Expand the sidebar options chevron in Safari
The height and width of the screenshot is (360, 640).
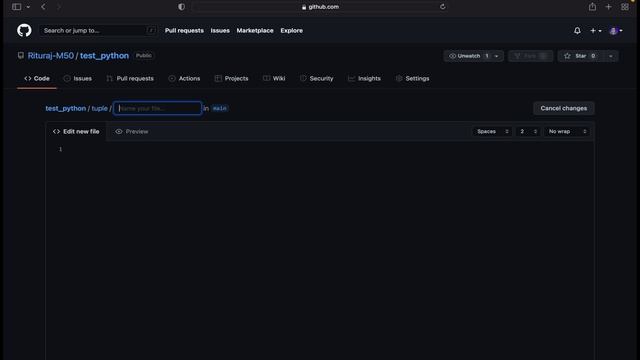tap(28, 7)
